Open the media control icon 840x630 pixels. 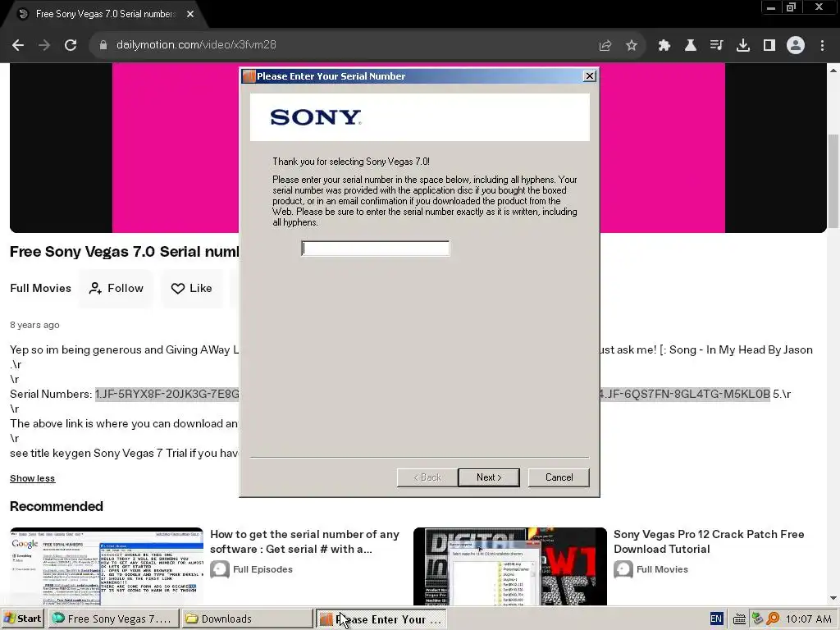[717, 46]
